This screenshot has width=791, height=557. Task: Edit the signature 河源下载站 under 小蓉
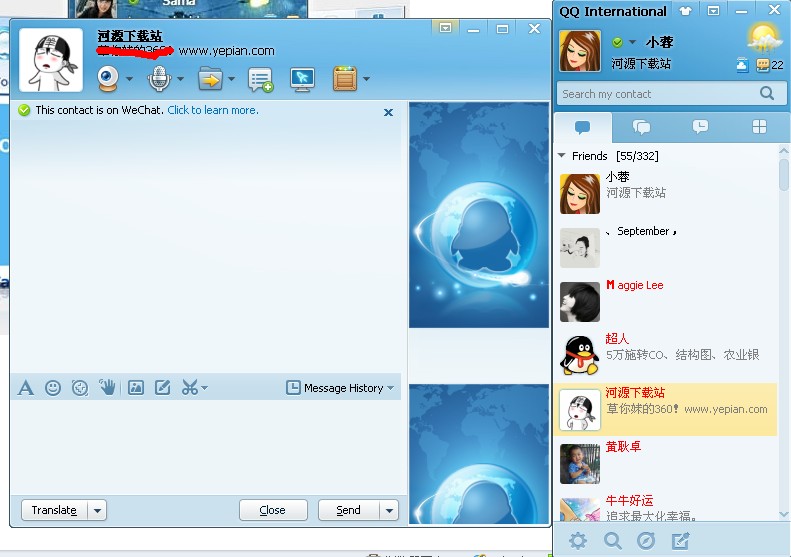click(x=641, y=64)
